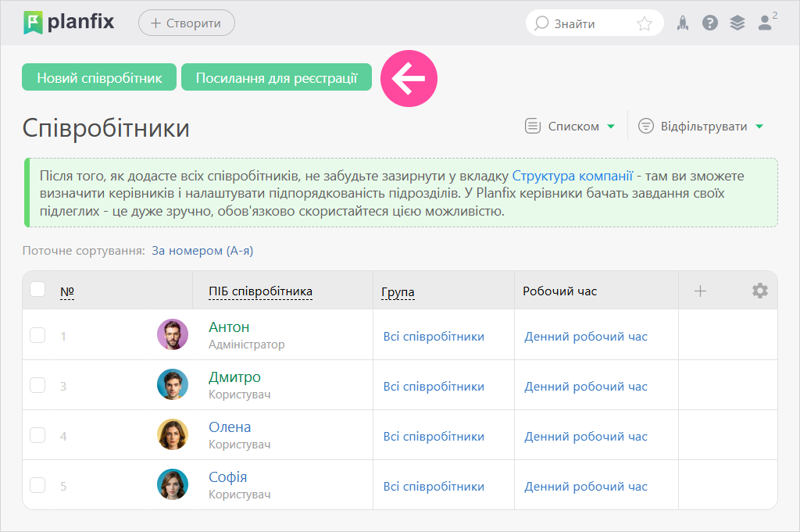The image size is (800, 532).
Task: Click the Planfix logo
Action: point(69,22)
